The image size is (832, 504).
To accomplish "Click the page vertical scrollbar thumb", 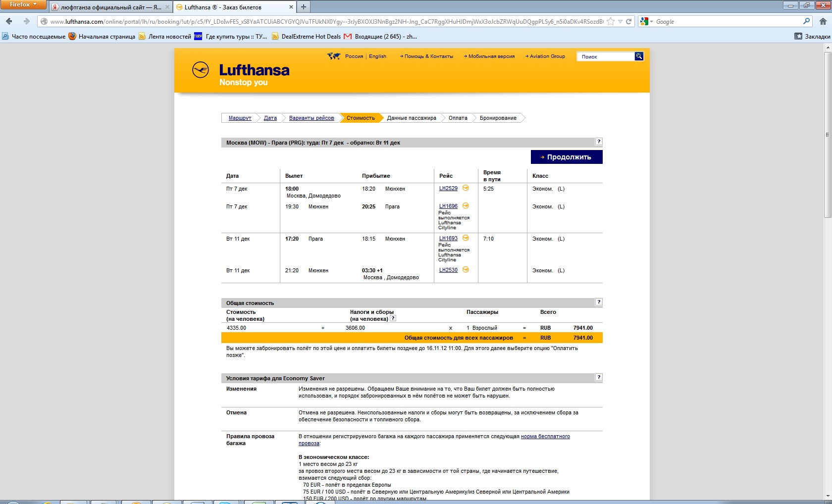I will point(827,134).
